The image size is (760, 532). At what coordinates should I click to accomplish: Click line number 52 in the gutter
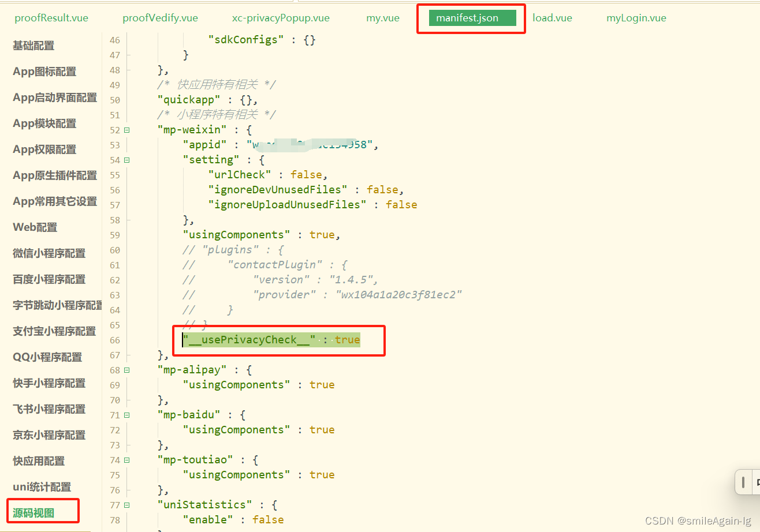114,130
